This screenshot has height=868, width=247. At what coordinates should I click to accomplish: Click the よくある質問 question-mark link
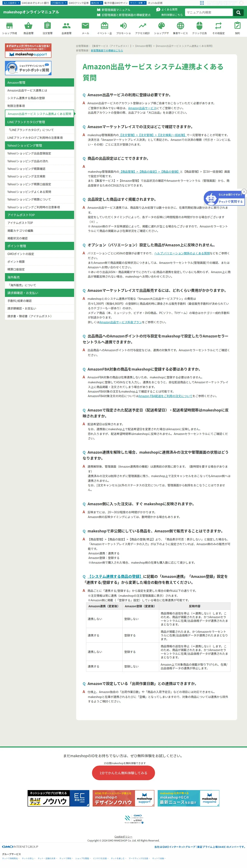pyautogui.click(x=167, y=9)
